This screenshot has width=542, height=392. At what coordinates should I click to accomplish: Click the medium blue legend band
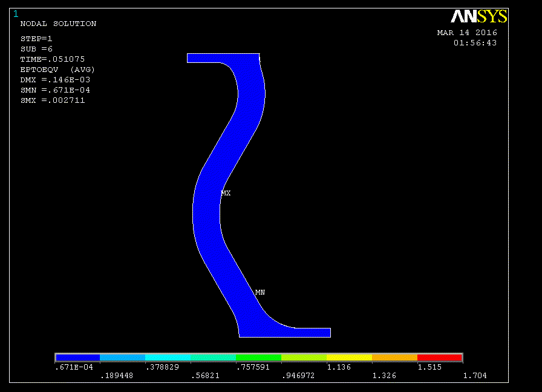[122, 358]
